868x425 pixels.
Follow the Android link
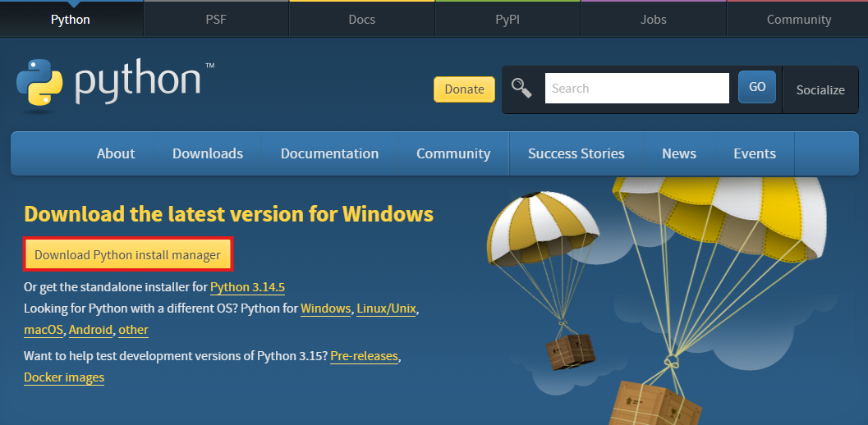click(91, 330)
